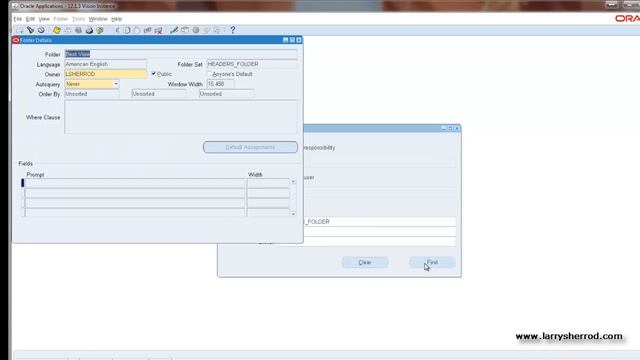Click the Fields list scroll up arrow
Screen dimensions: 640x360
point(293,182)
